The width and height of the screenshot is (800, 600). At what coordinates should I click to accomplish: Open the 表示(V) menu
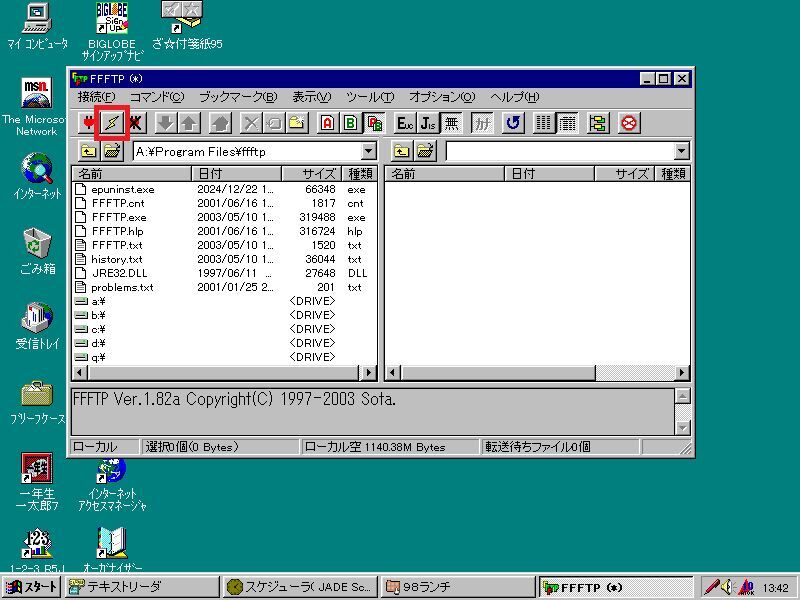click(311, 96)
